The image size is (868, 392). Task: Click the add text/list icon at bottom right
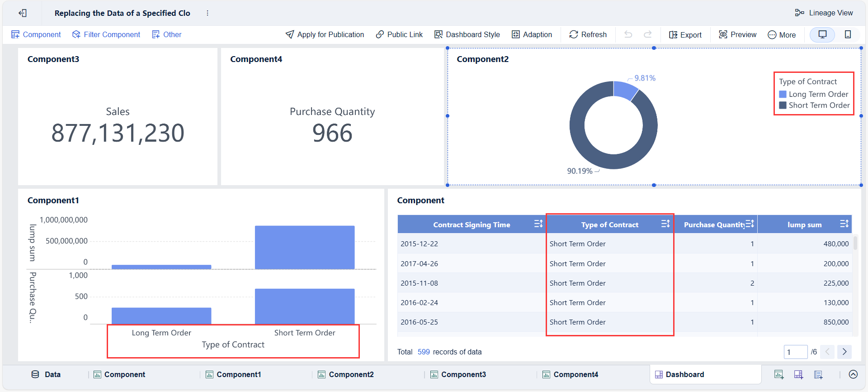(818, 374)
